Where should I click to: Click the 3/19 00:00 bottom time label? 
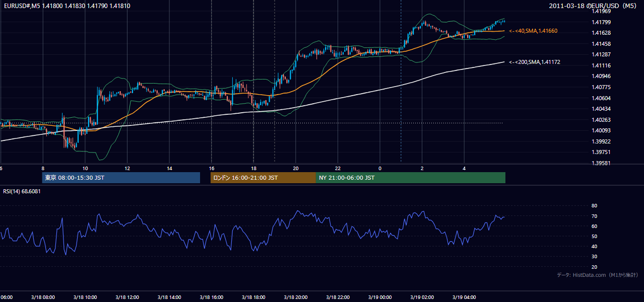(379, 297)
